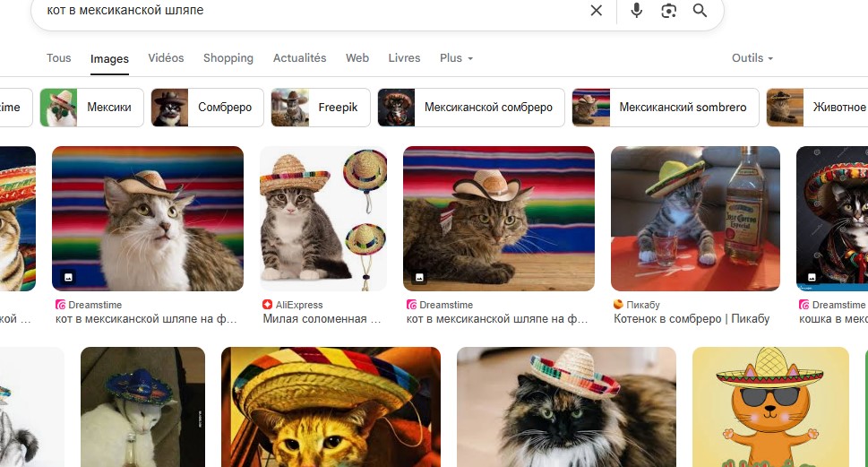The image size is (868, 467).
Task: Switch to the Tous tab
Action: pyautogui.click(x=59, y=58)
